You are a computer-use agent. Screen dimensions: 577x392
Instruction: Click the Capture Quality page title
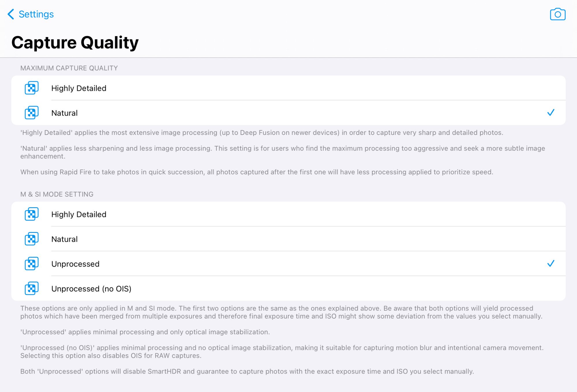tap(75, 42)
